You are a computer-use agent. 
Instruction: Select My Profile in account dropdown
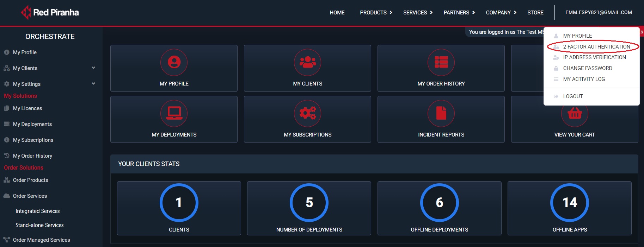(577, 36)
